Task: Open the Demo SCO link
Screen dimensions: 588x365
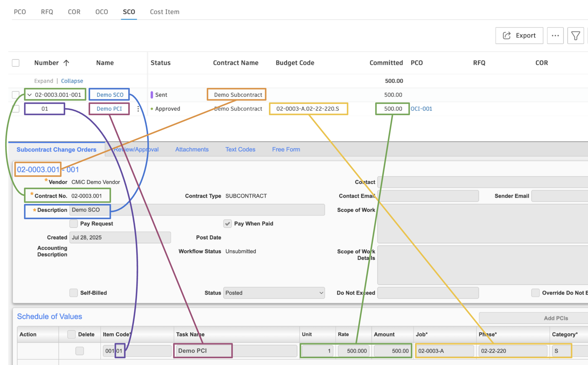Action: click(110, 95)
